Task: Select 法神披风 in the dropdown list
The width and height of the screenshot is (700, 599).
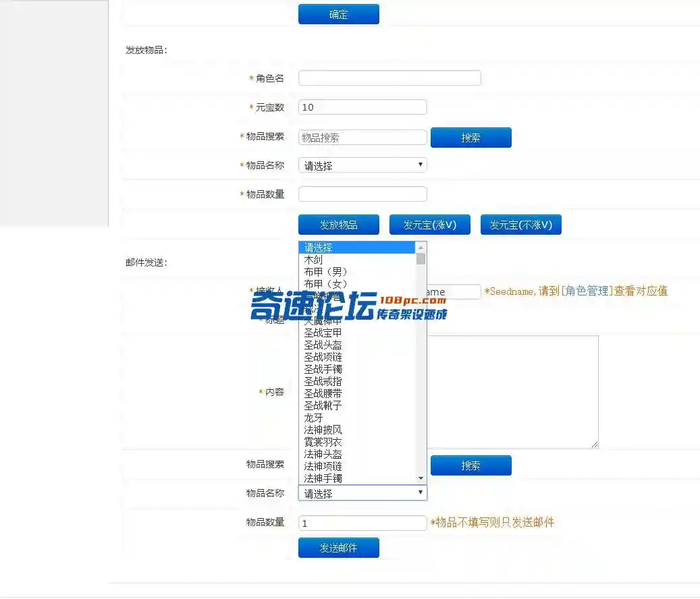Action: [357, 430]
